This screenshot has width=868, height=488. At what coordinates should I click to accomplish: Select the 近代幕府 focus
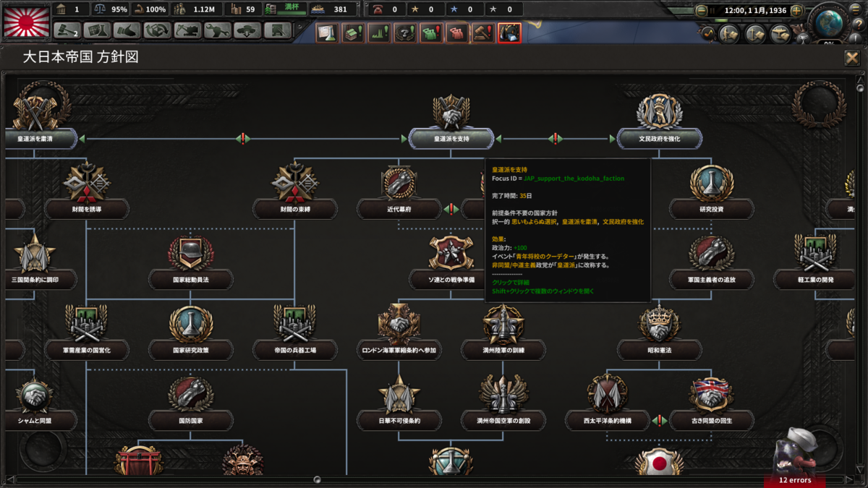(x=399, y=209)
